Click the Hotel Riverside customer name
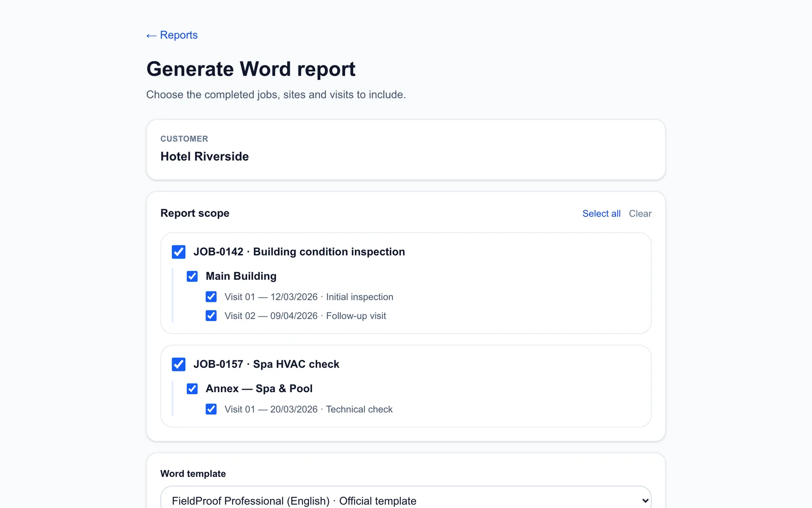This screenshot has height=508, width=812. tap(205, 156)
